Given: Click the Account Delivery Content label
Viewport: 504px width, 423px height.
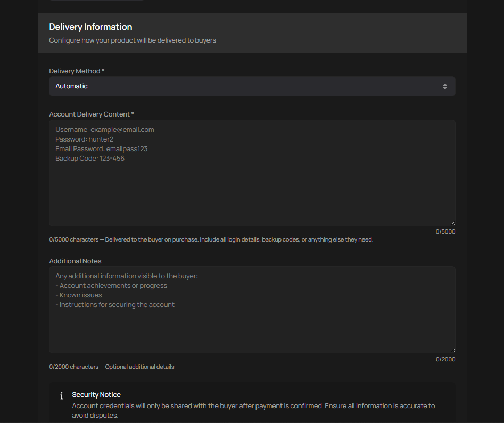Looking at the screenshot, I should pos(92,114).
